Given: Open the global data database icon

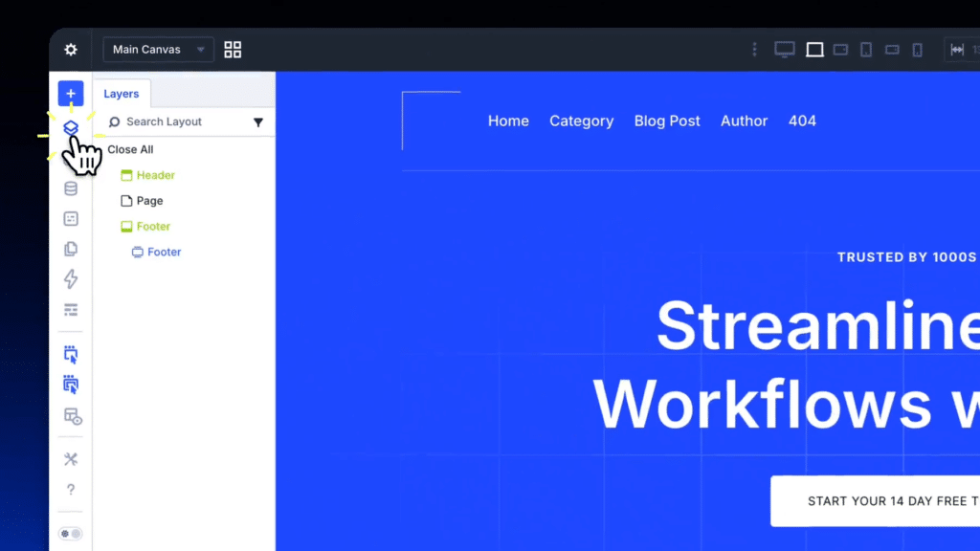Looking at the screenshot, I should click(x=71, y=188).
